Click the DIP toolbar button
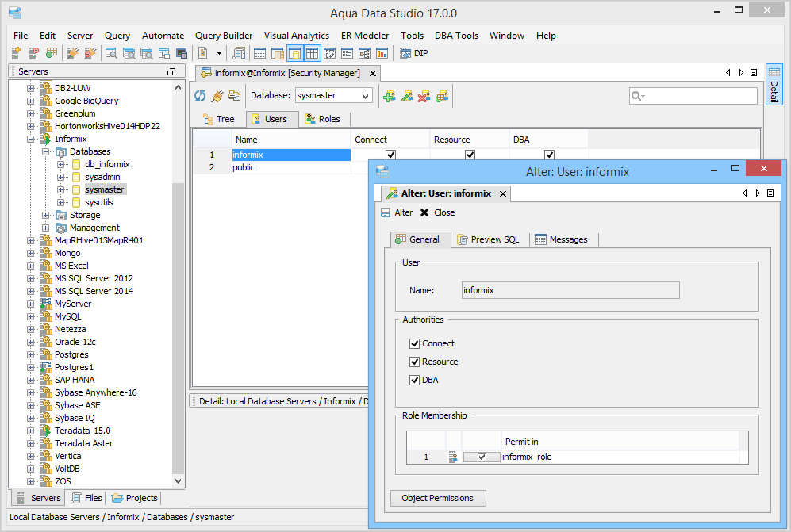Screen dimensions: 791x532 pyautogui.click(x=413, y=53)
